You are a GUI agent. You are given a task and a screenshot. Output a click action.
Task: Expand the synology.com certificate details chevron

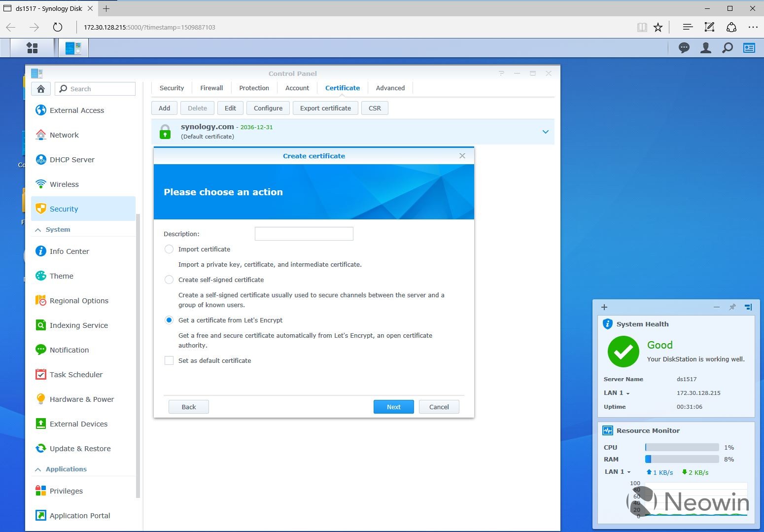pyautogui.click(x=546, y=132)
